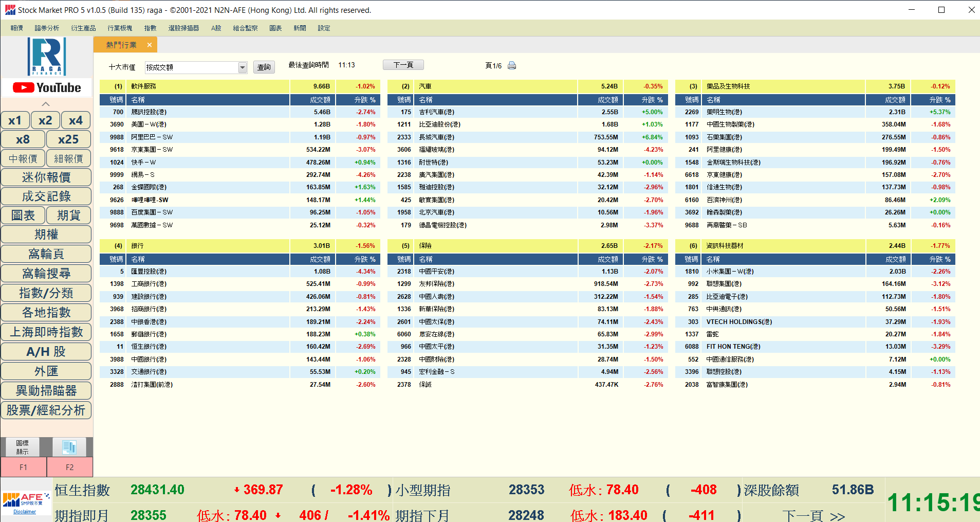
Task: Toggle the 圖標顯示 icon display button
Action: [x=22, y=447]
